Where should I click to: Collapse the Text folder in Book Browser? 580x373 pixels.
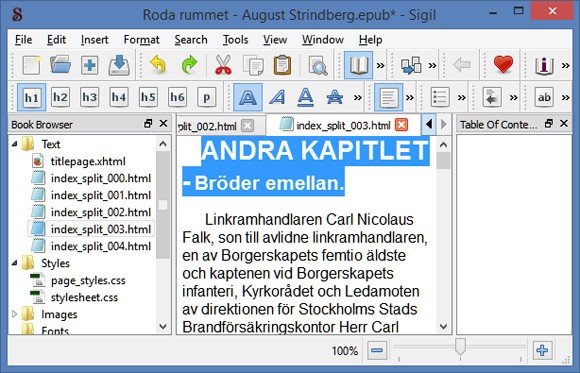click(x=14, y=144)
